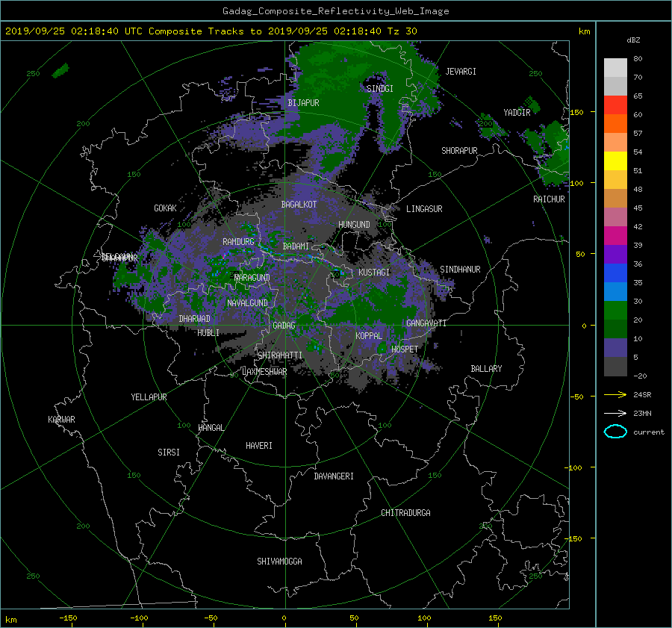Click the 150 value on right vertical axis
The width and height of the screenshot is (672, 628).
[576, 112]
